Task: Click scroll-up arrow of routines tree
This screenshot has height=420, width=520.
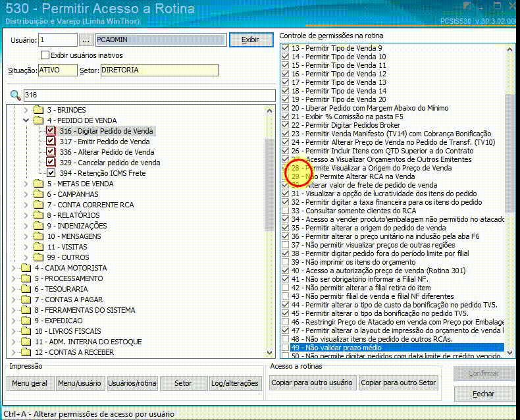Action: pyautogui.click(x=270, y=111)
